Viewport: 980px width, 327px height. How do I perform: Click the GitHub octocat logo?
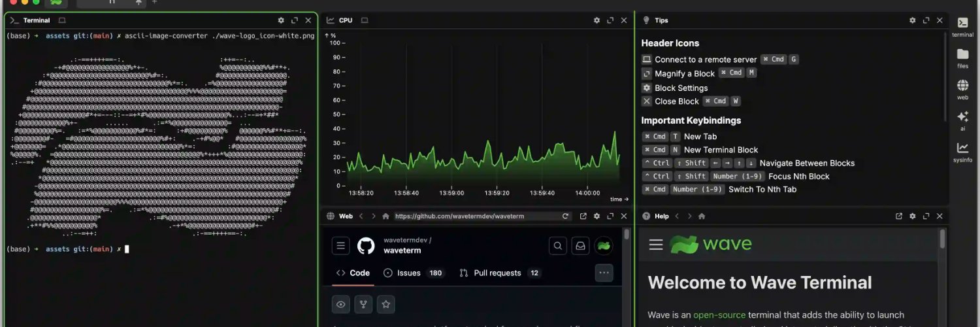(x=367, y=246)
